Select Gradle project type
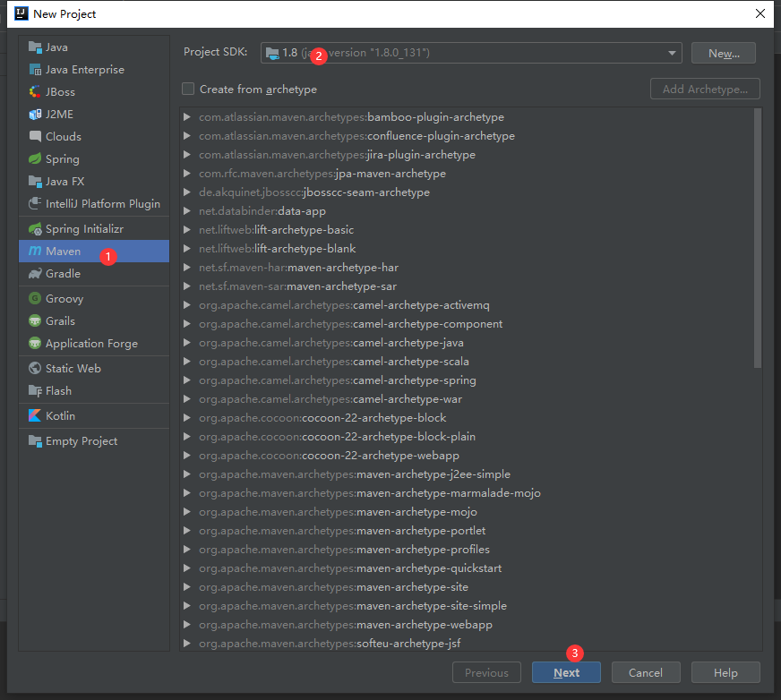 [94, 273]
